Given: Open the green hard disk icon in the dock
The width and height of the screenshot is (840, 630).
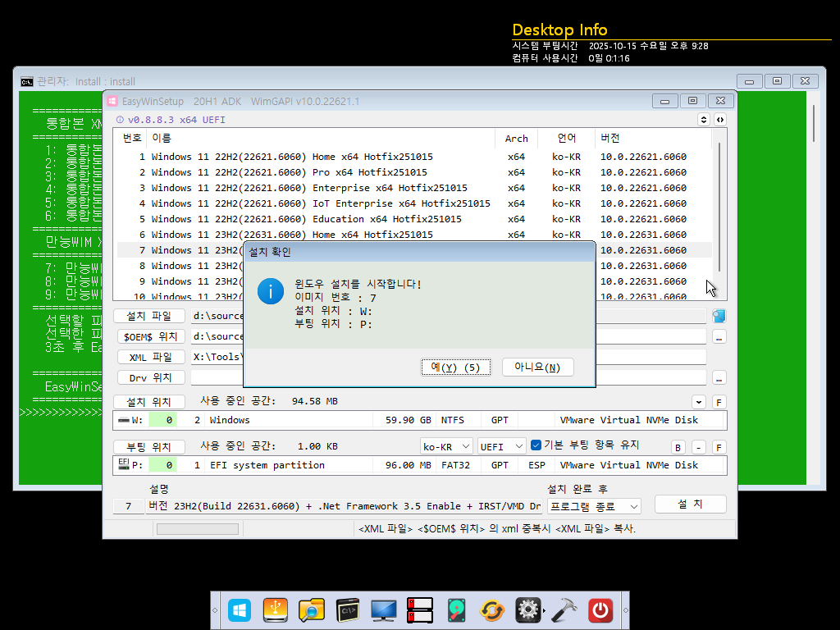Looking at the screenshot, I should click(x=456, y=610).
